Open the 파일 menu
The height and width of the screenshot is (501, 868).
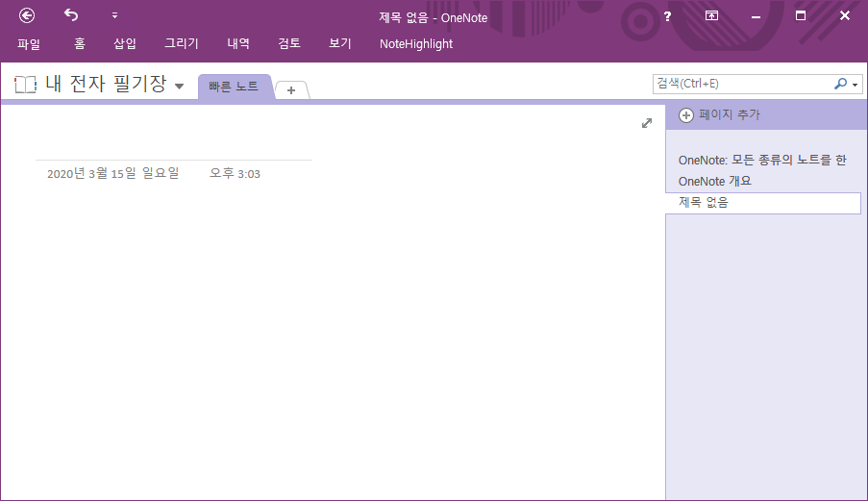click(29, 43)
